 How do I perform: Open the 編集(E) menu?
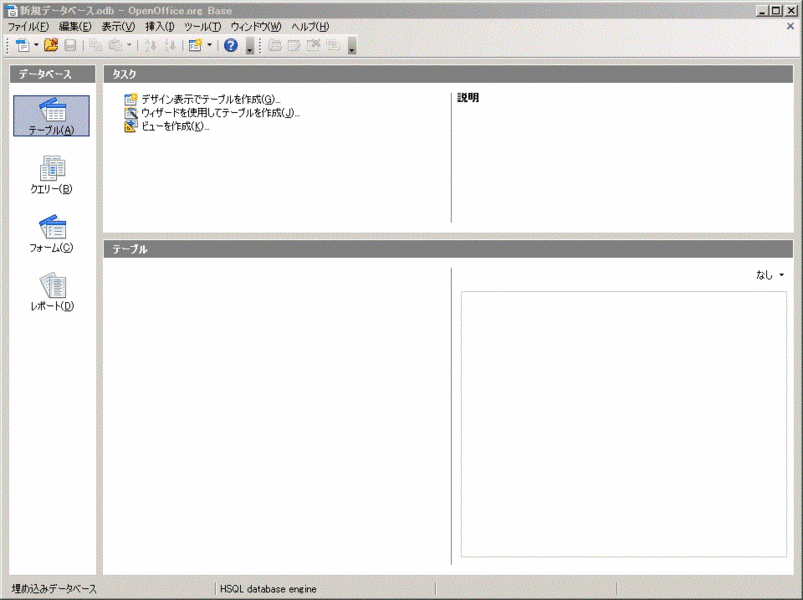75,27
